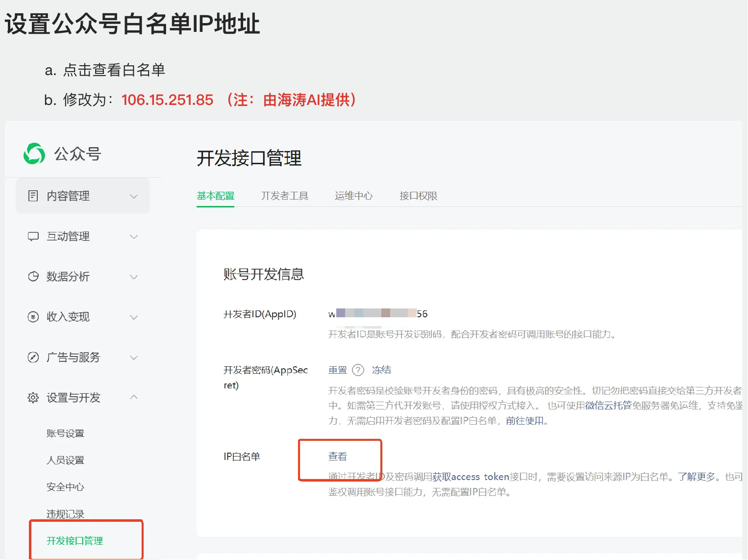The width and height of the screenshot is (748, 560).
Task: Click 重置 to reset the AppSecret
Action: pyautogui.click(x=337, y=370)
